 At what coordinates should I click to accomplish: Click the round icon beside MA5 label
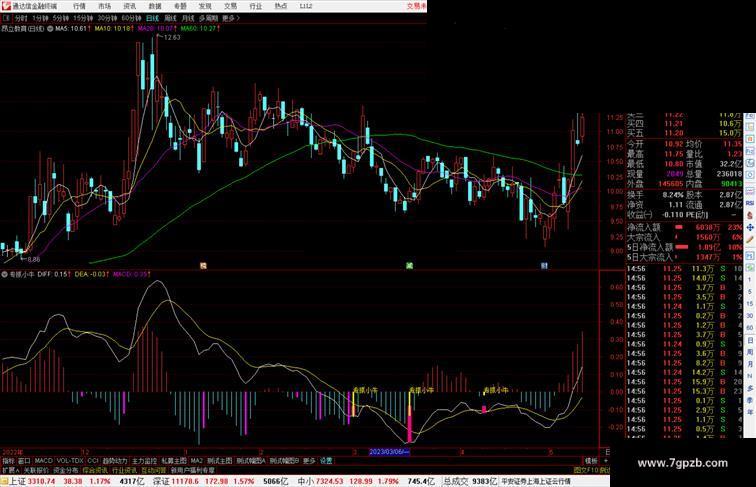(50, 29)
